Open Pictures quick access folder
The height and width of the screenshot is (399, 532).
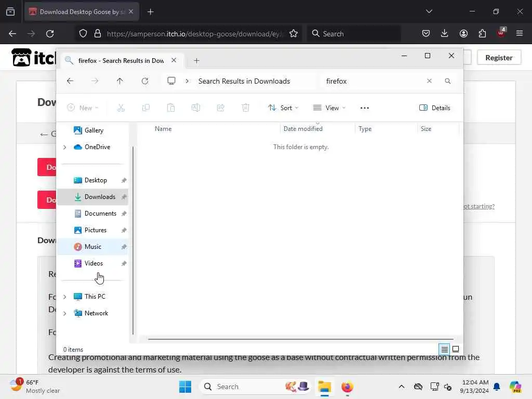(92, 230)
